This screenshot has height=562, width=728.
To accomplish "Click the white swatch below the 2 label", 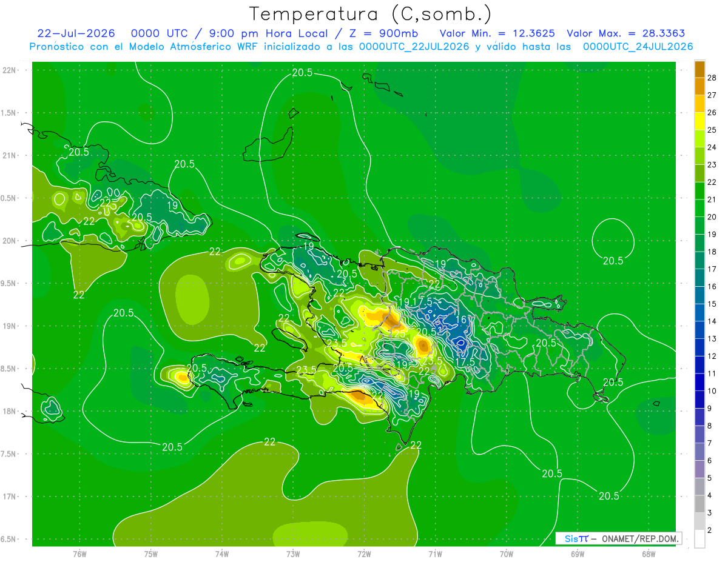I will pyautogui.click(x=699, y=539).
